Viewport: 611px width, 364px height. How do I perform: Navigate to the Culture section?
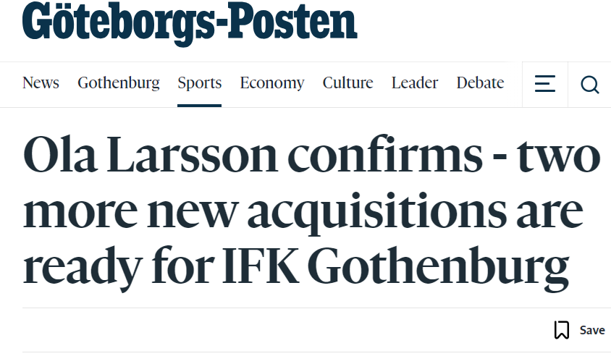[x=348, y=82]
